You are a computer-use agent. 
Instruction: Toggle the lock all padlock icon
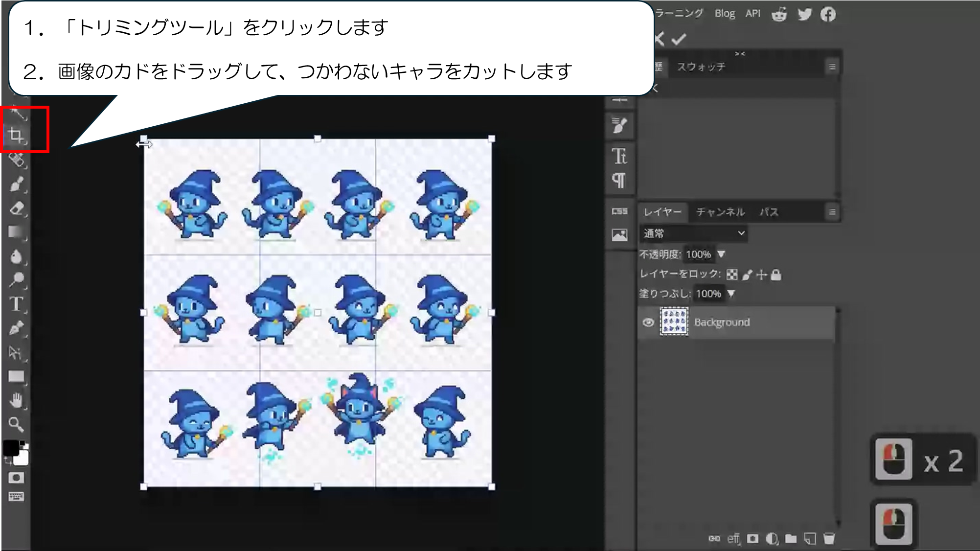pyautogui.click(x=776, y=275)
